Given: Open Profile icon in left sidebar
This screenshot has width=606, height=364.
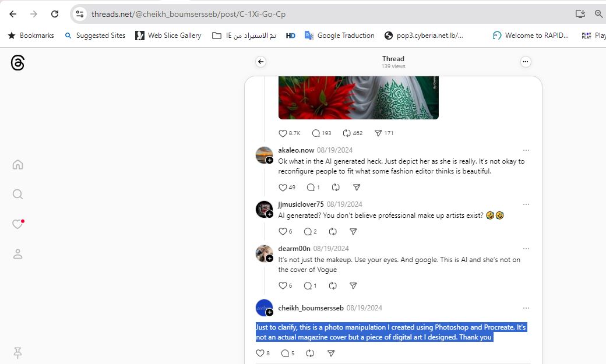Looking at the screenshot, I should click(x=17, y=254).
